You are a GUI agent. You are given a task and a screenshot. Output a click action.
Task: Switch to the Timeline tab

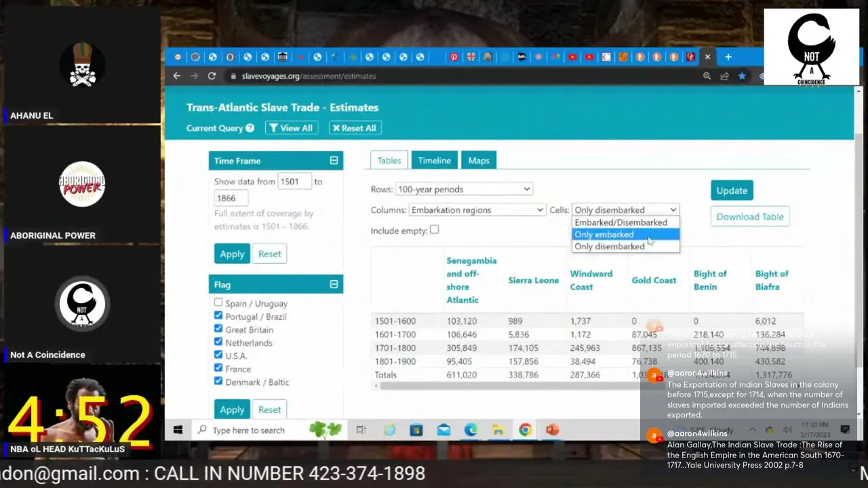tap(435, 161)
